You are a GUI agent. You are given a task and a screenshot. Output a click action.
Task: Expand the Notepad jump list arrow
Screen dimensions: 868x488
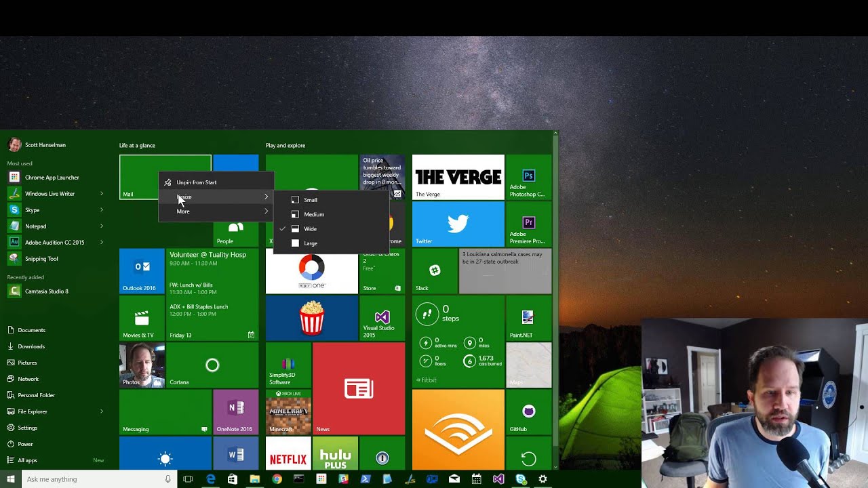(102, 226)
